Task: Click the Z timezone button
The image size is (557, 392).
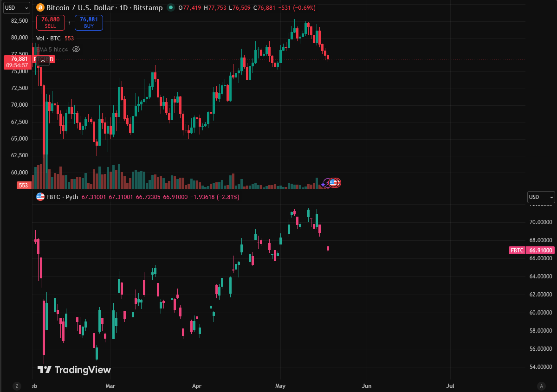Action: [17, 386]
